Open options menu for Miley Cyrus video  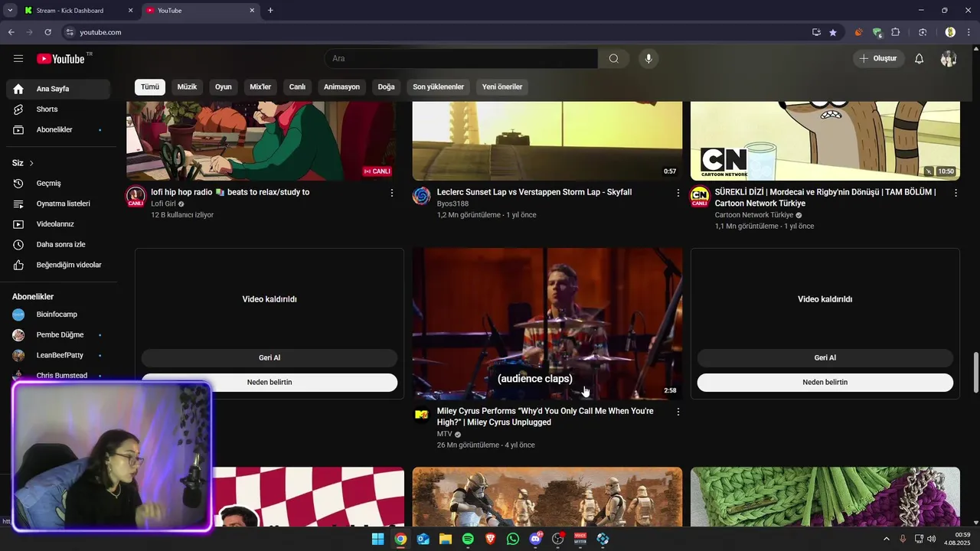678,412
